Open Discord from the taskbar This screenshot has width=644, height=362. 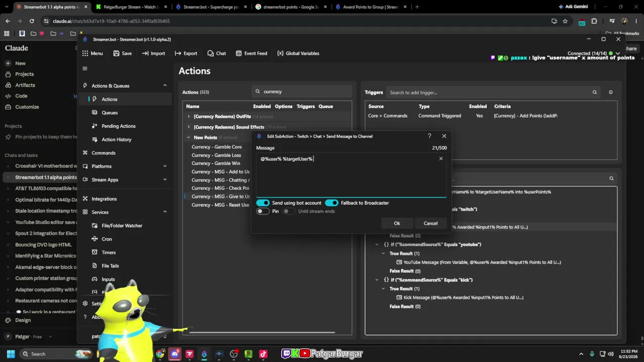(x=175, y=354)
